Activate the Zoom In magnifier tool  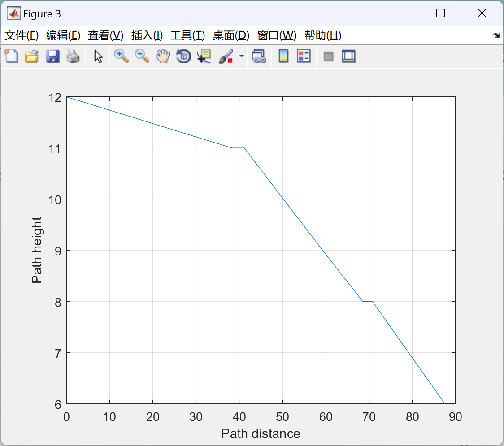121,56
